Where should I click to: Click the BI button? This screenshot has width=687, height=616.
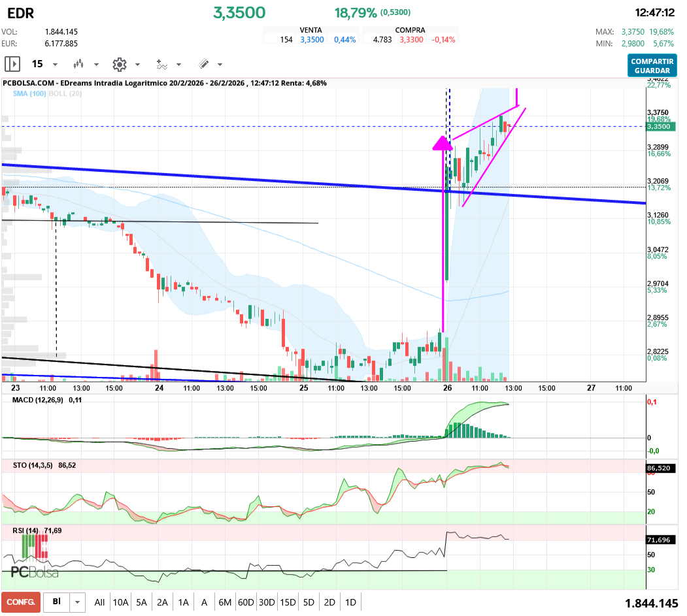tap(56, 602)
